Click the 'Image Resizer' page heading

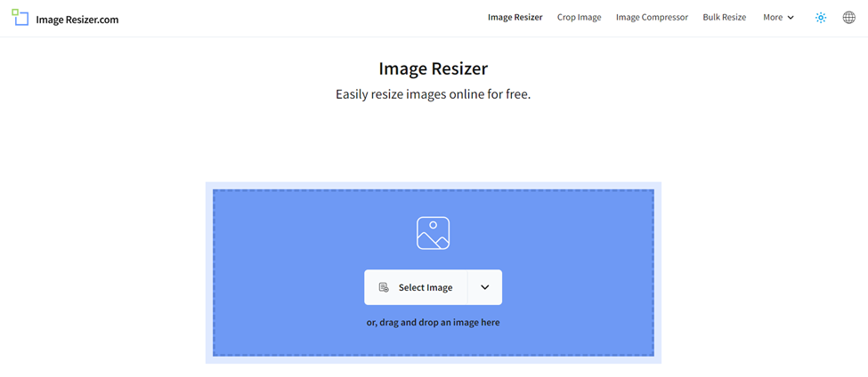pos(433,69)
